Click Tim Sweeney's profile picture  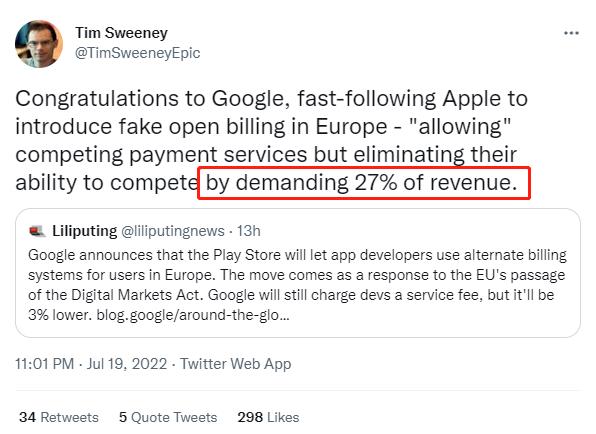coord(39,44)
